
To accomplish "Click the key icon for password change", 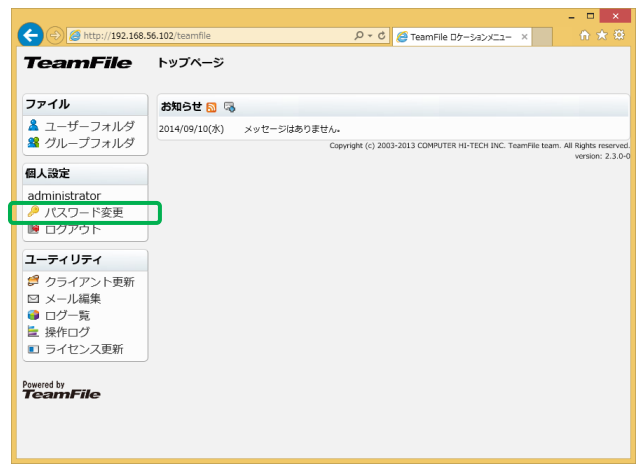I will [x=33, y=212].
